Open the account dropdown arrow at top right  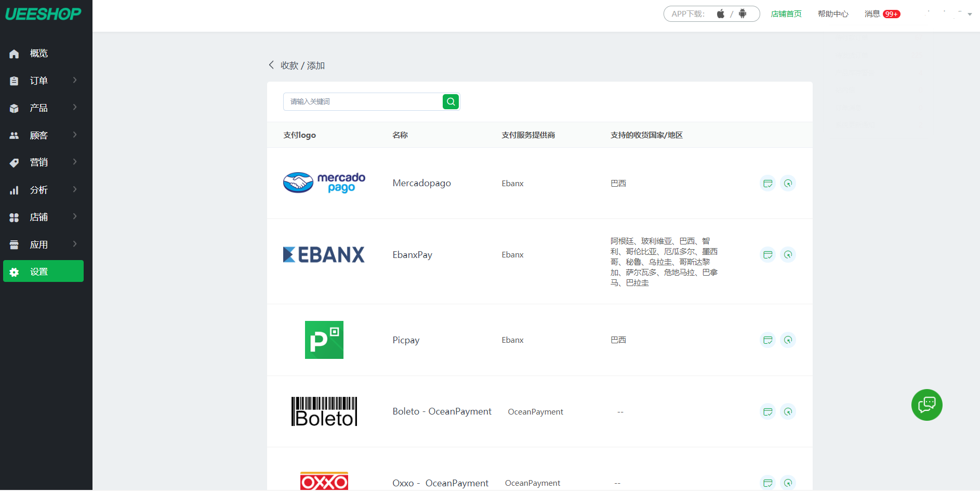pyautogui.click(x=970, y=15)
